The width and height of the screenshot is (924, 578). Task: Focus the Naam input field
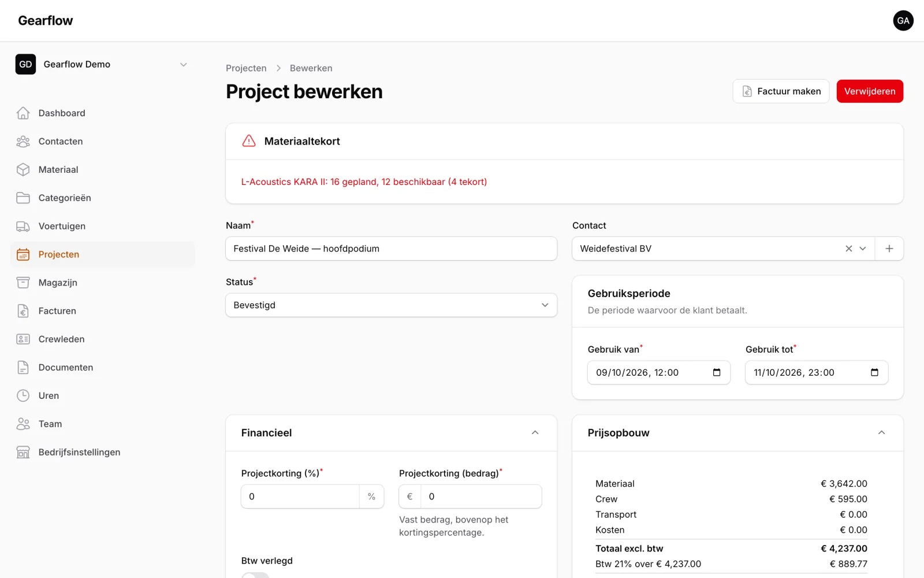click(x=392, y=249)
